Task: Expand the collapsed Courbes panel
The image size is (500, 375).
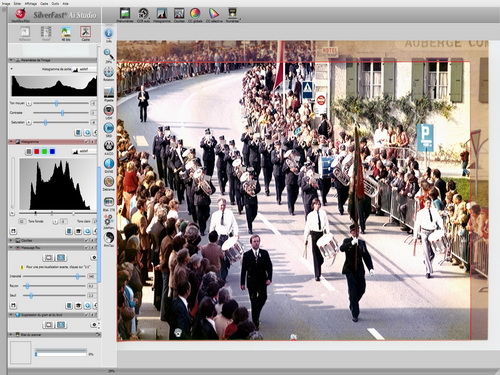Action: pos(11,240)
